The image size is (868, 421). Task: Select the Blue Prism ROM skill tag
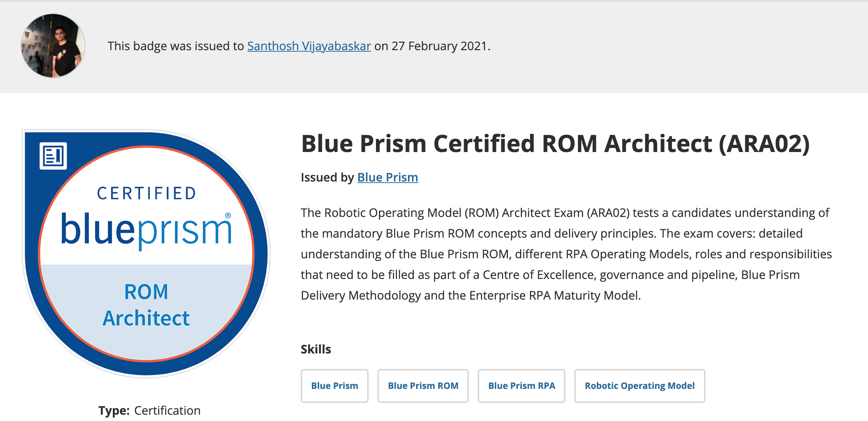(423, 386)
